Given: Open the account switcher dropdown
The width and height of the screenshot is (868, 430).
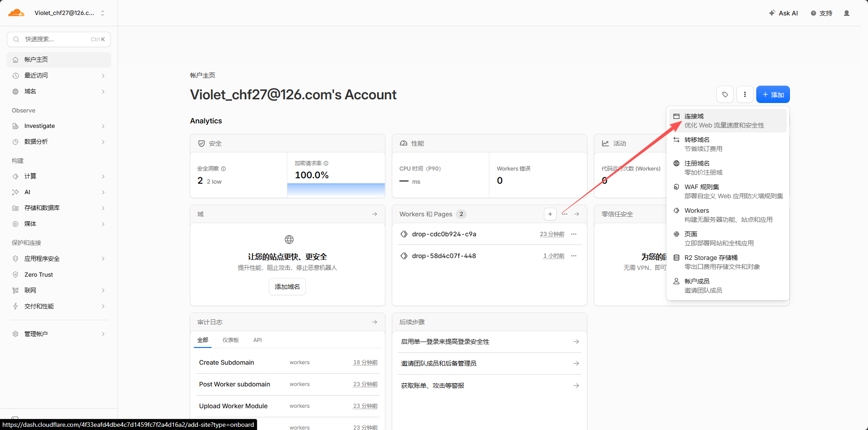Looking at the screenshot, I should point(69,13).
